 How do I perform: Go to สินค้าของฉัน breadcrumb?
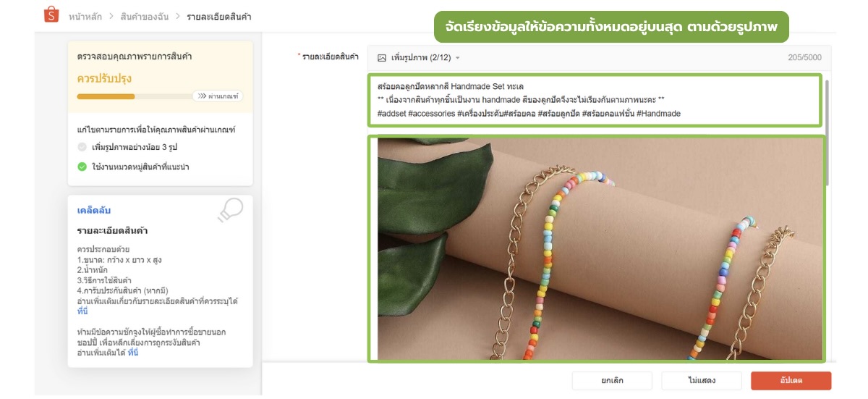coord(144,16)
